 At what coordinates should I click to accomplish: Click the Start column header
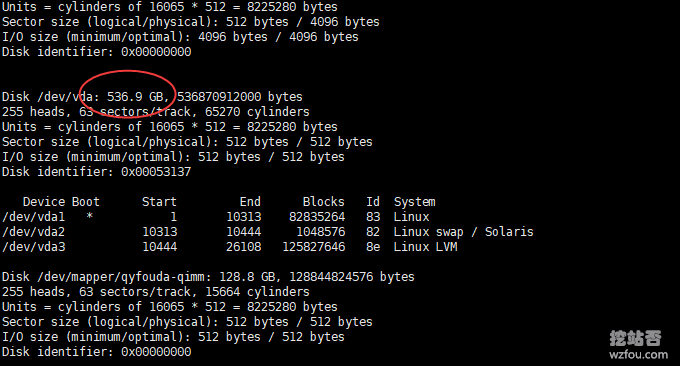point(159,202)
